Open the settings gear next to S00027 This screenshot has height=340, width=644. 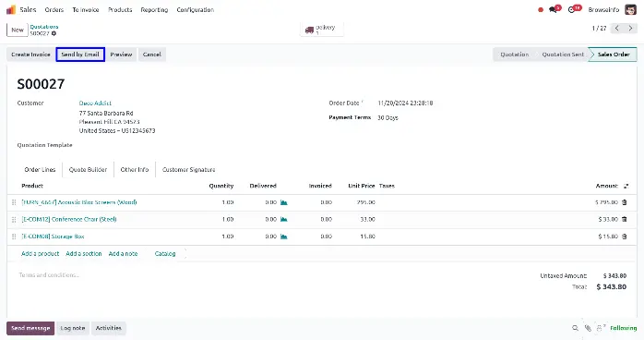(54, 33)
